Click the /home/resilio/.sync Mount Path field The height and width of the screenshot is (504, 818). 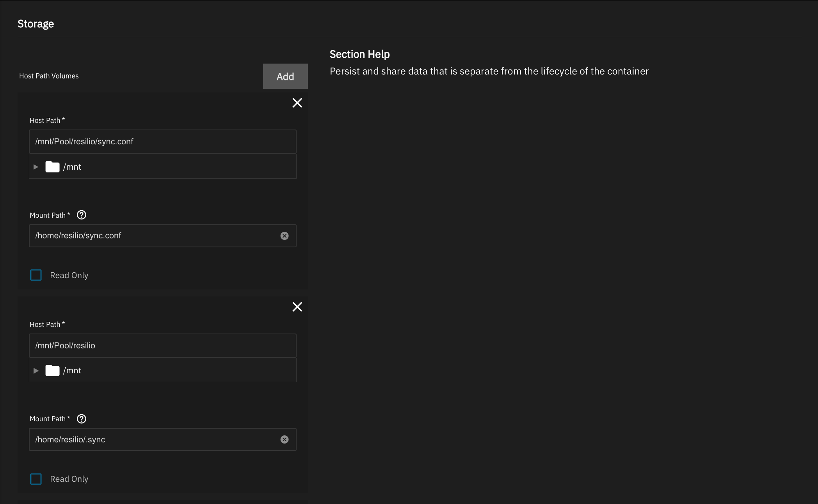point(156,440)
